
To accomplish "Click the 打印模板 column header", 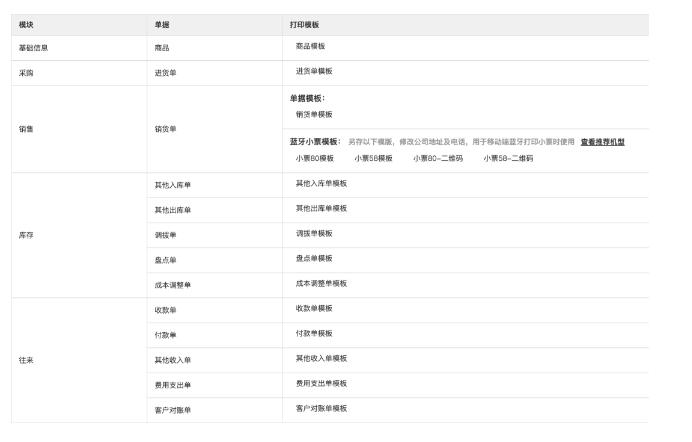I will 305,23.
